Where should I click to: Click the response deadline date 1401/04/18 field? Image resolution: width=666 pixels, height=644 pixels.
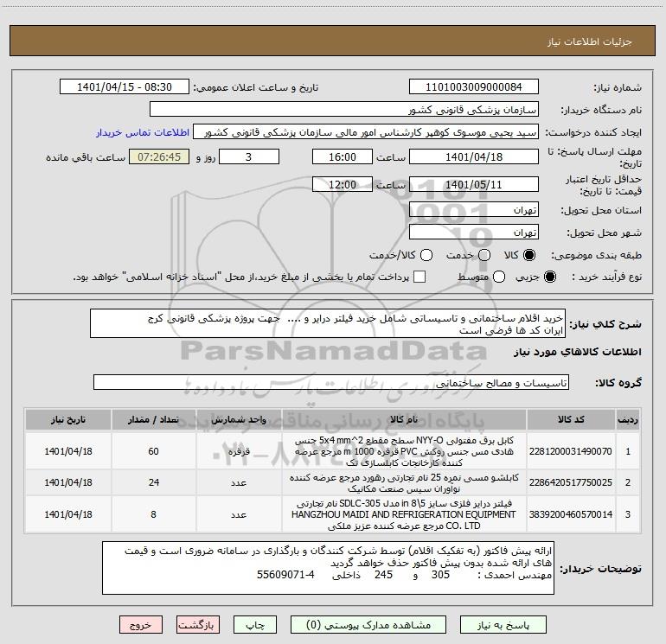474,156
